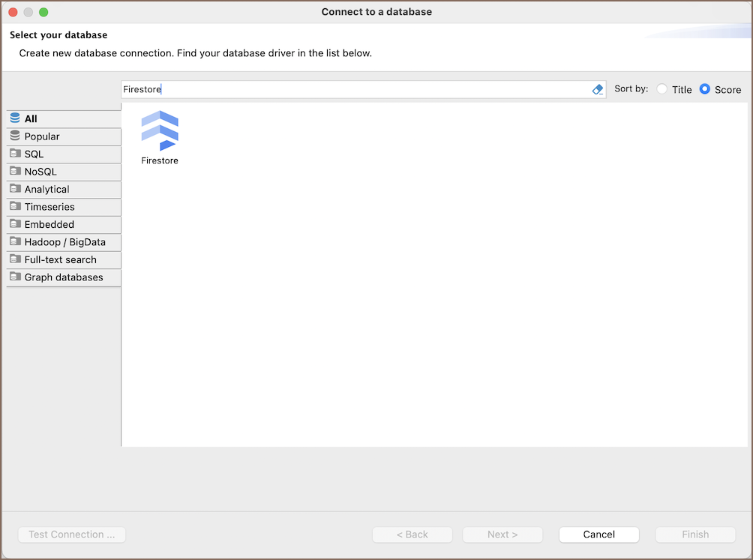This screenshot has height=560, width=753.
Task: Click the All category database icon
Action: [15, 118]
